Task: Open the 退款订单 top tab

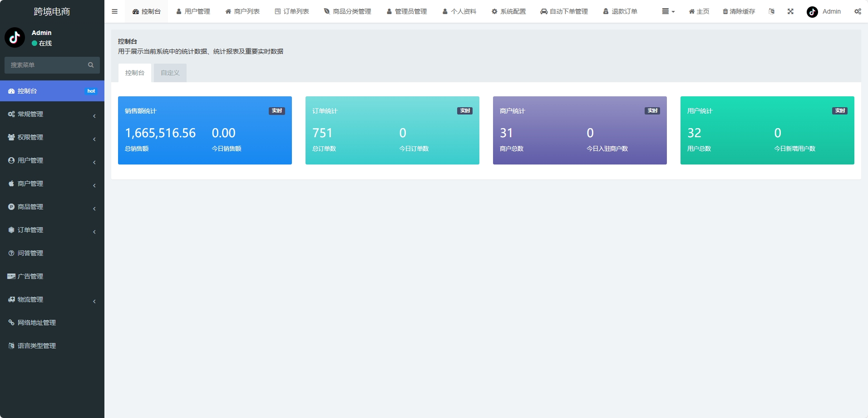Action: coord(620,11)
